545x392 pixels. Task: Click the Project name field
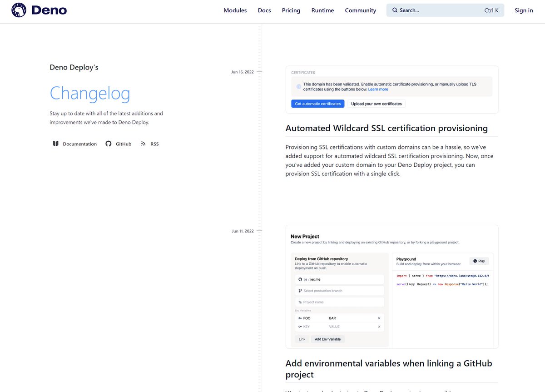(340, 302)
